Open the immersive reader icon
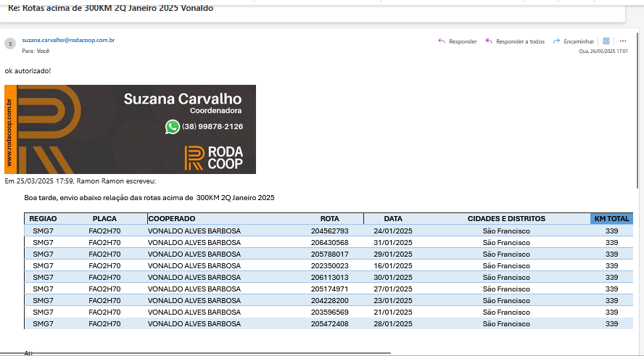Image resolution: width=644 pixels, height=356 pixels. point(606,41)
